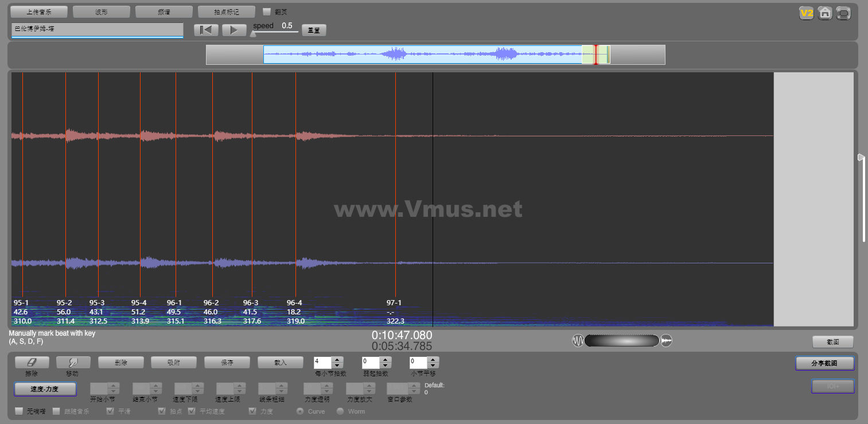Screen dimensions: 868x424
Task: Increase the 每小节拍数 beats-per-bar stepper
Action: [337, 360]
